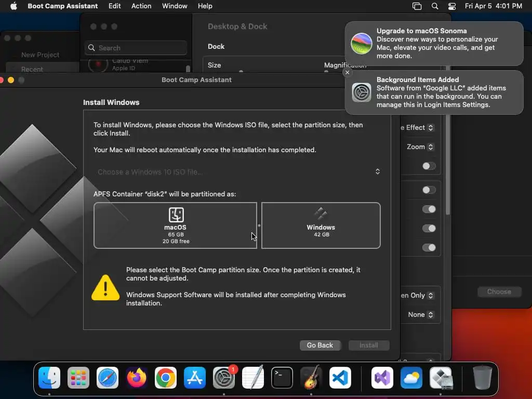This screenshot has width=532, height=399.
Task: Open System Settings icon with badge in Dock
Action: (x=224, y=378)
